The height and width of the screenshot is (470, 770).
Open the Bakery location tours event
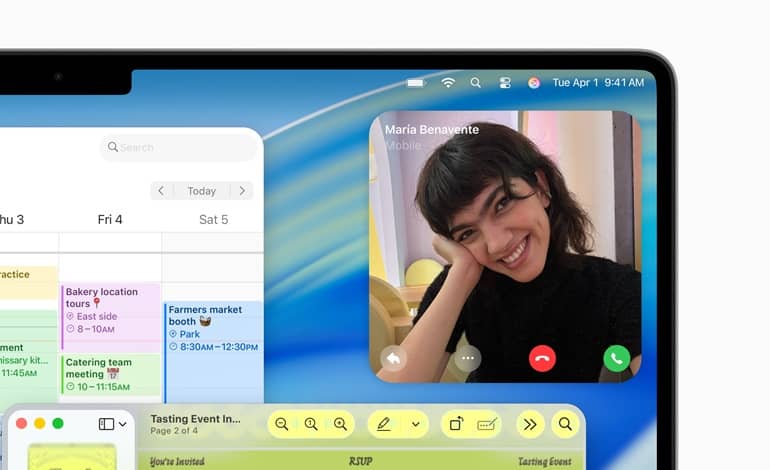tap(110, 317)
